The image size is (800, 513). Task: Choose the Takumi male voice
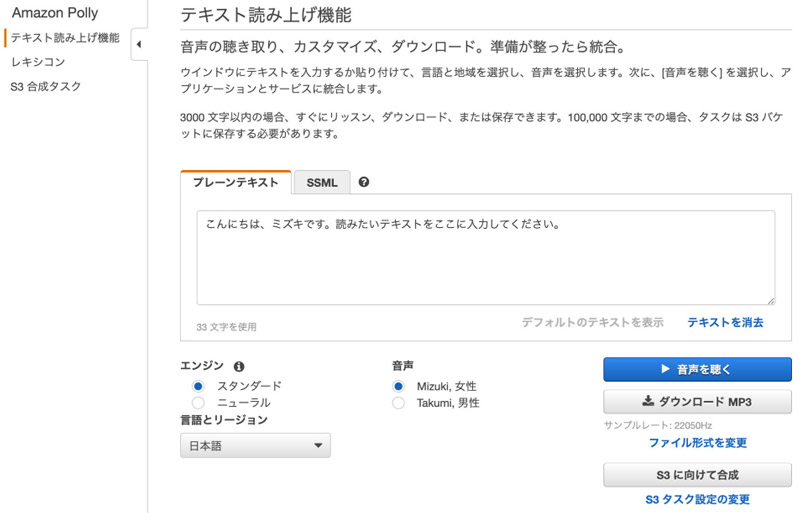pyautogui.click(x=398, y=403)
